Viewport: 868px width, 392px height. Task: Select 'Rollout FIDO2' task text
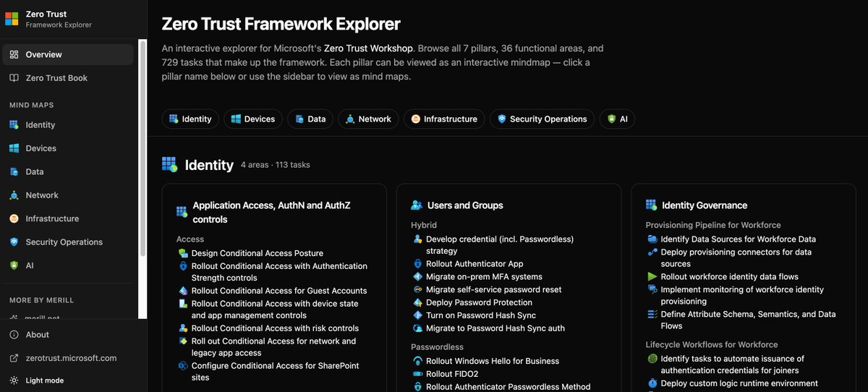pos(452,374)
